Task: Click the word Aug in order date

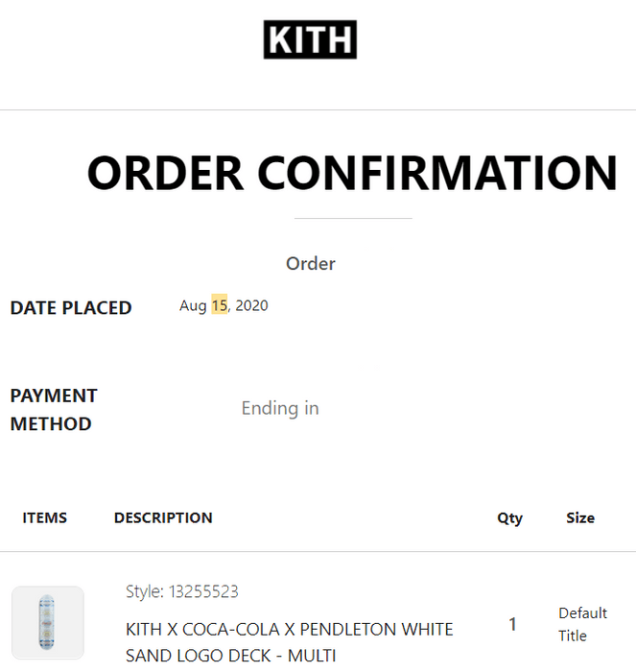Action: 193,306
